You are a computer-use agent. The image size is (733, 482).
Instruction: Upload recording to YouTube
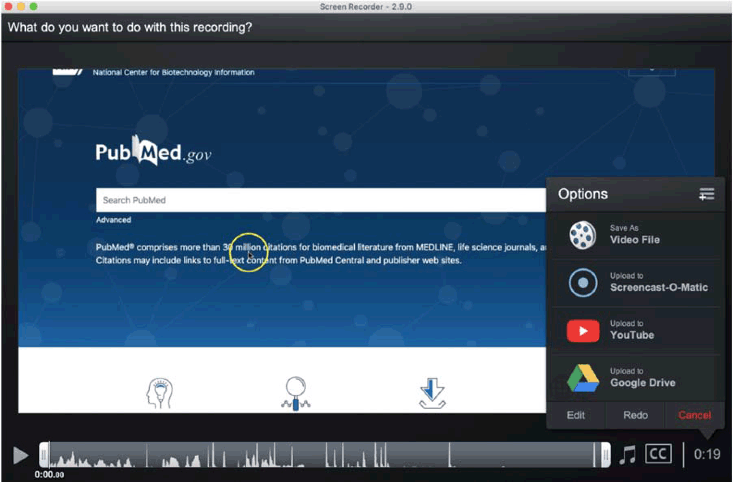[635, 331]
